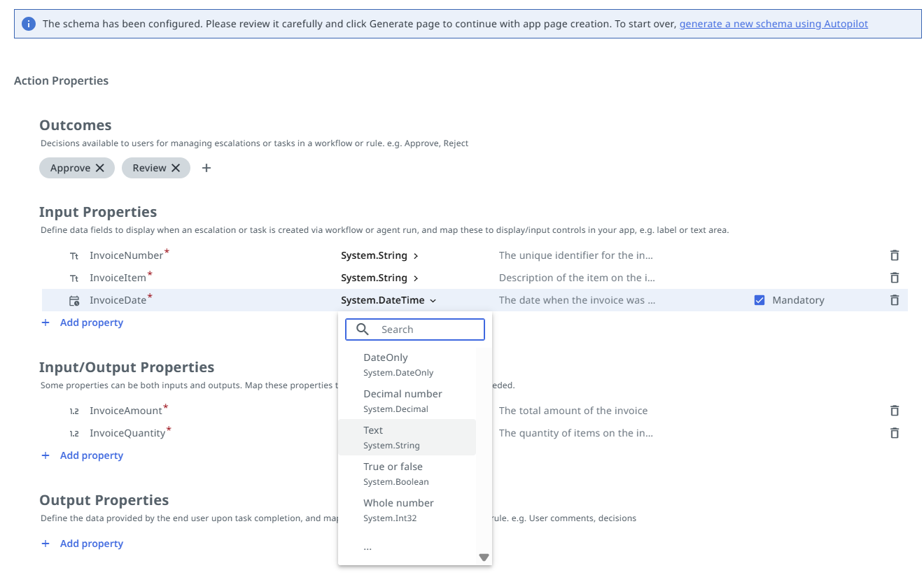Remove the Approve outcome chip
The height and width of the screenshot is (575, 924).
(x=100, y=168)
